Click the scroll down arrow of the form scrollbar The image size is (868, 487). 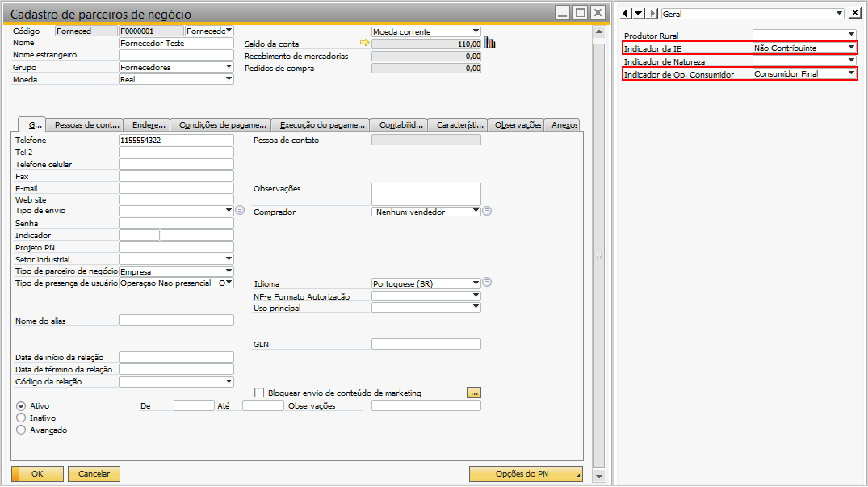click(599, 476)
